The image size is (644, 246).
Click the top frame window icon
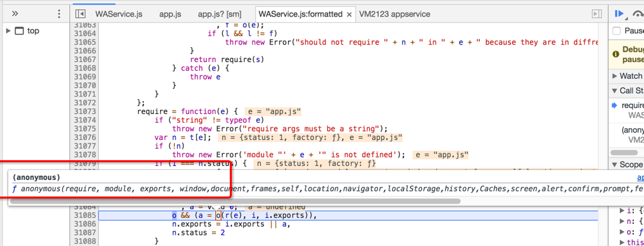[x=19, y=31]
